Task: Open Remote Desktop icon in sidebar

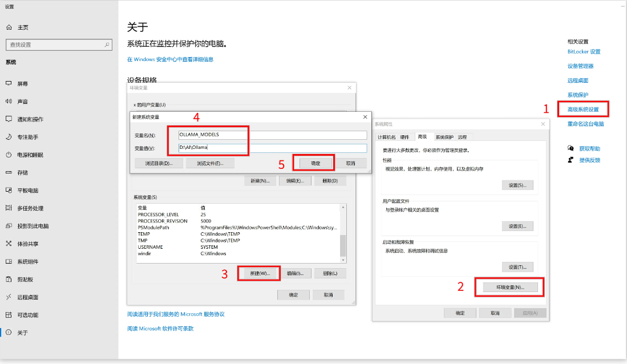Action: click(9, 297)
